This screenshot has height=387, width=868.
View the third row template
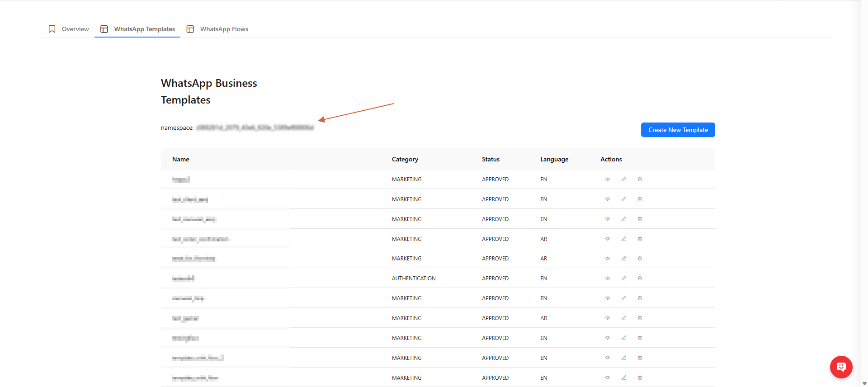pyautogui.click(x=608, y=219)
